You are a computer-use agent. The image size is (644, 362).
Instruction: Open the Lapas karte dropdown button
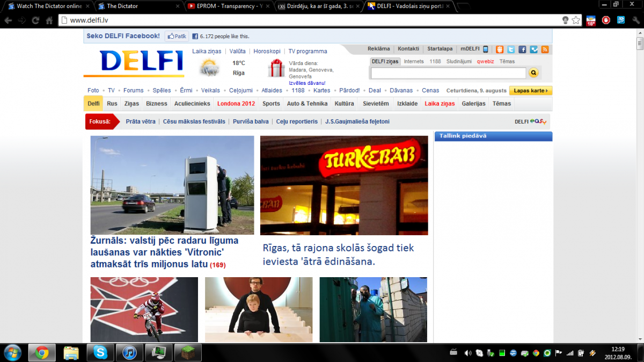pyautogui.click(x=531, y=91)
